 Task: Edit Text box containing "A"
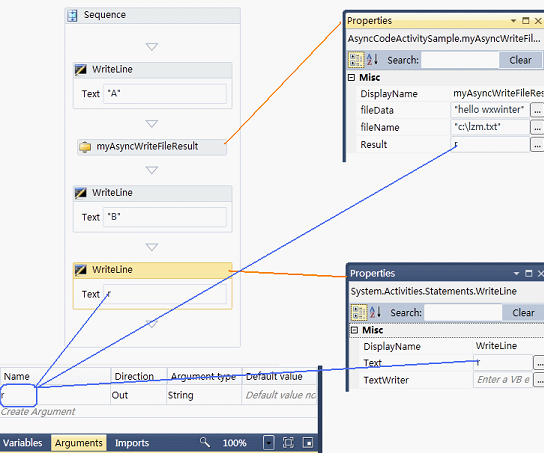165,94
